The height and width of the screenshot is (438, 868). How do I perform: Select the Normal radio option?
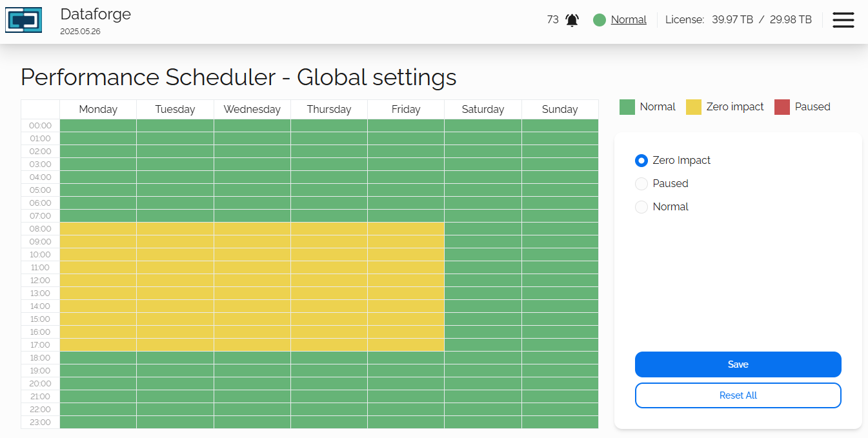click(x=641, y=207)
